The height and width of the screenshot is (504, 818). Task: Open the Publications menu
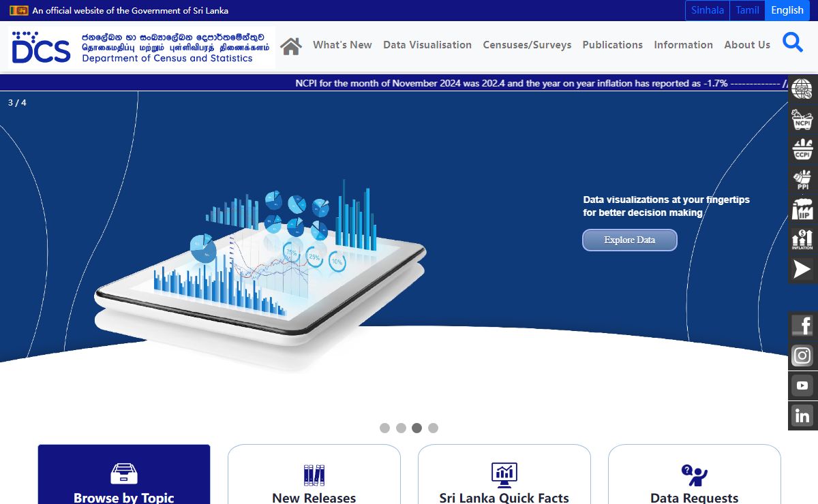click(612, 45)
